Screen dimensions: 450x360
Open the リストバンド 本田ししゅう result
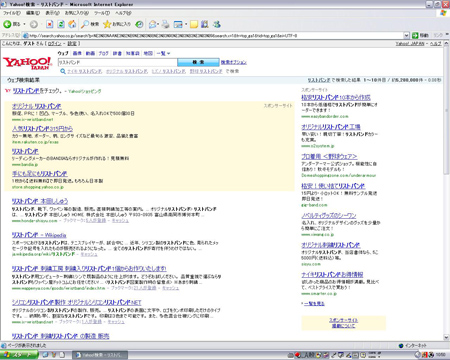click(x=40, y=201)
